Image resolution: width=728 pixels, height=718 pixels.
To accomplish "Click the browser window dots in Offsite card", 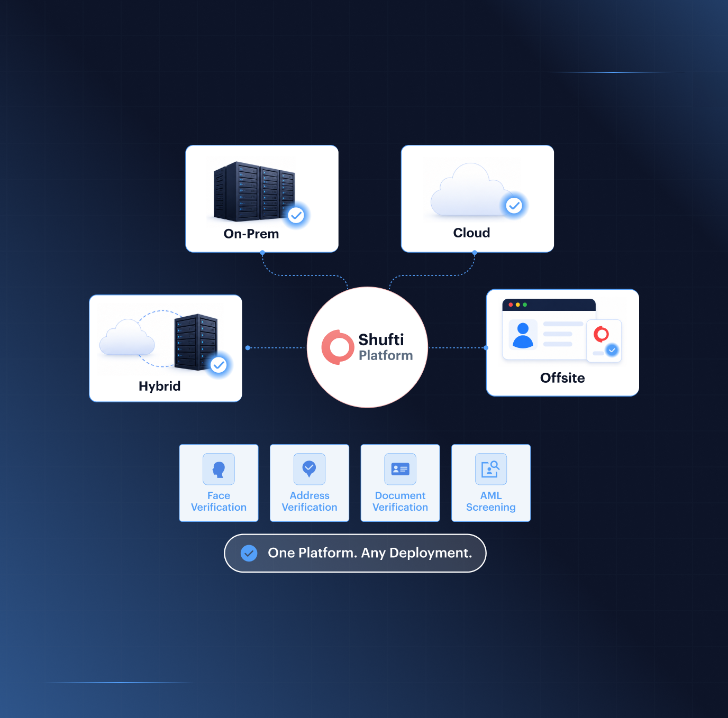I will pos(517,305).
